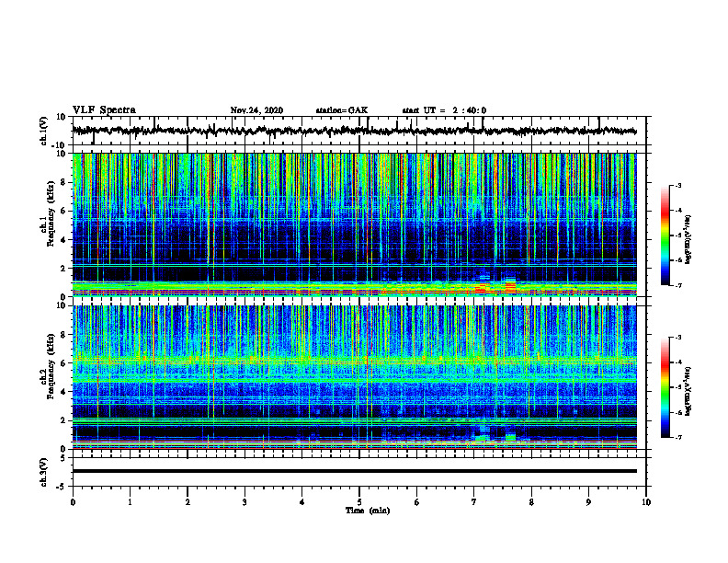
Task: Click time axis tick label "3"
Action: (x=245, y=502)
